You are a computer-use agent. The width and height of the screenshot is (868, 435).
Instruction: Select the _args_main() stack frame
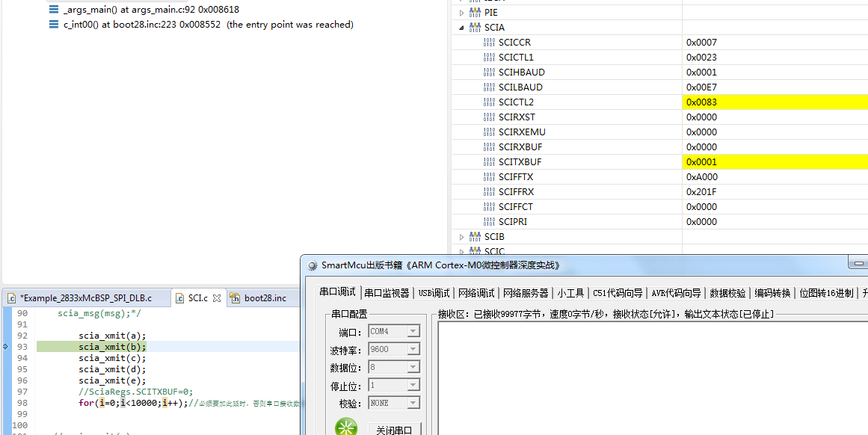151,10
